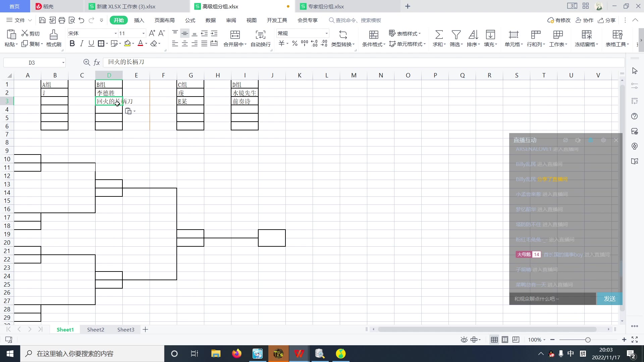Expand the number format dropdown
This screenshot has width=644, height=362.
[x=326, y=34]
